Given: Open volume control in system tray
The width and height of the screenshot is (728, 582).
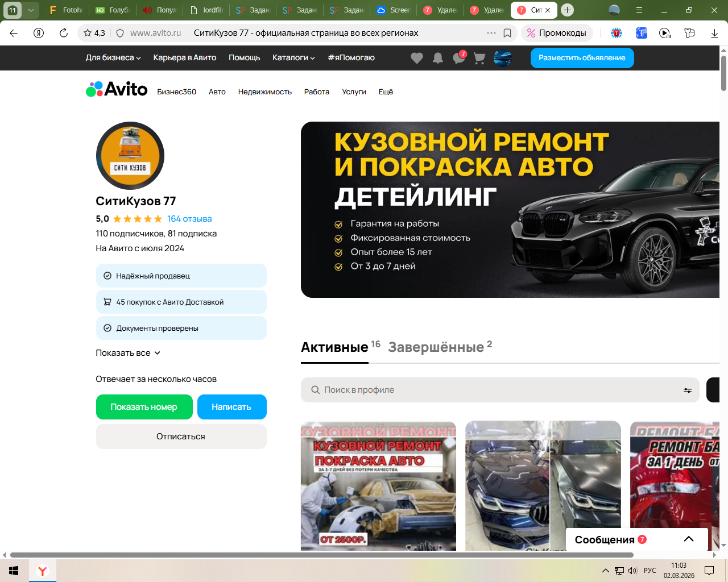Looking at the screenshot, I should 632,571.
